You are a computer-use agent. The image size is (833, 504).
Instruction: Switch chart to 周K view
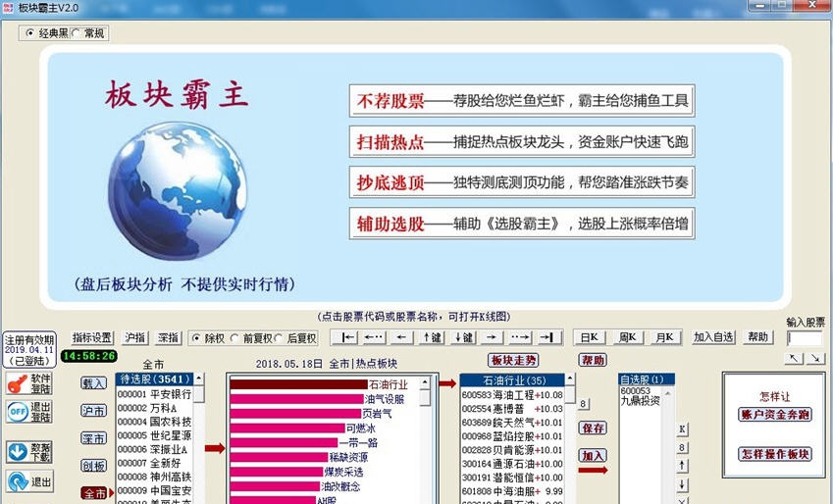point(627,337)
